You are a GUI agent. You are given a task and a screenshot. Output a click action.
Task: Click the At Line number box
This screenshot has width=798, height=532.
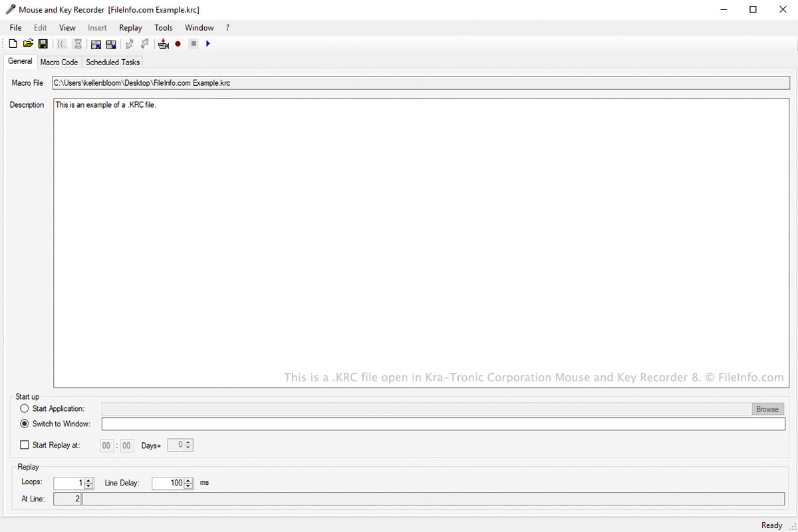click(67, 499)
